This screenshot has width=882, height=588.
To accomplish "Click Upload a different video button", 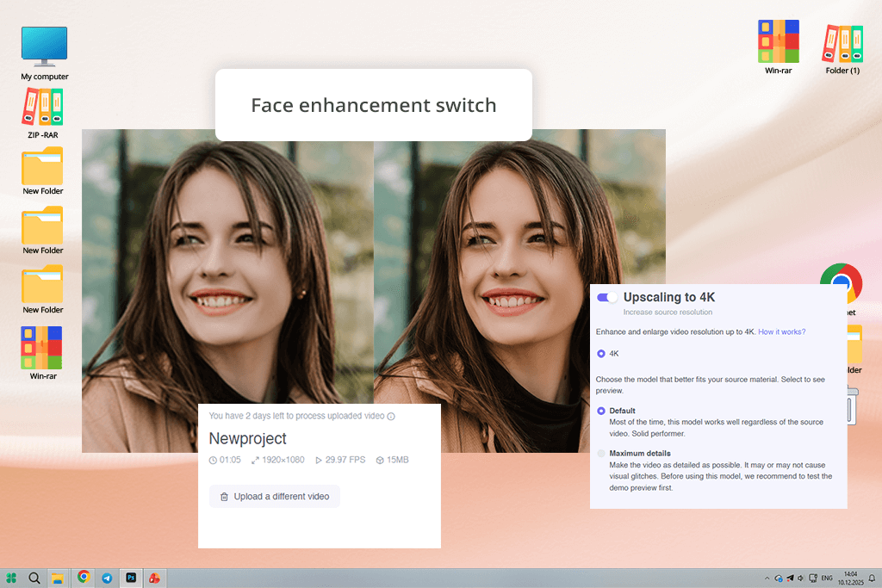I will coord(275,497).
